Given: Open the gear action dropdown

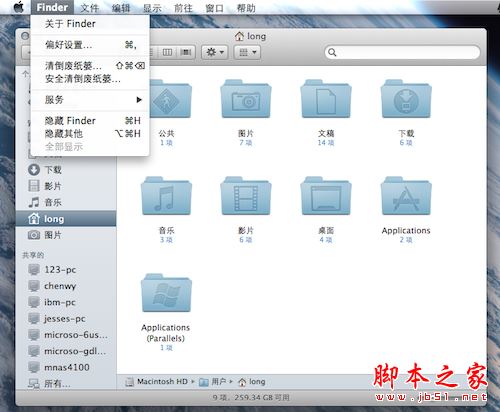Looking at the screenshot, I should pyautogui.click(x=215, y=52).
